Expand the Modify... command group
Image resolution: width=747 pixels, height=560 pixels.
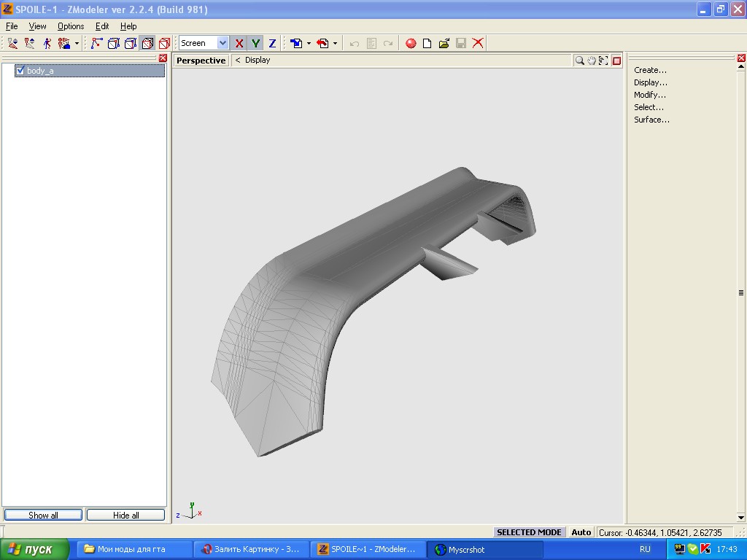(x=649, y=95)
